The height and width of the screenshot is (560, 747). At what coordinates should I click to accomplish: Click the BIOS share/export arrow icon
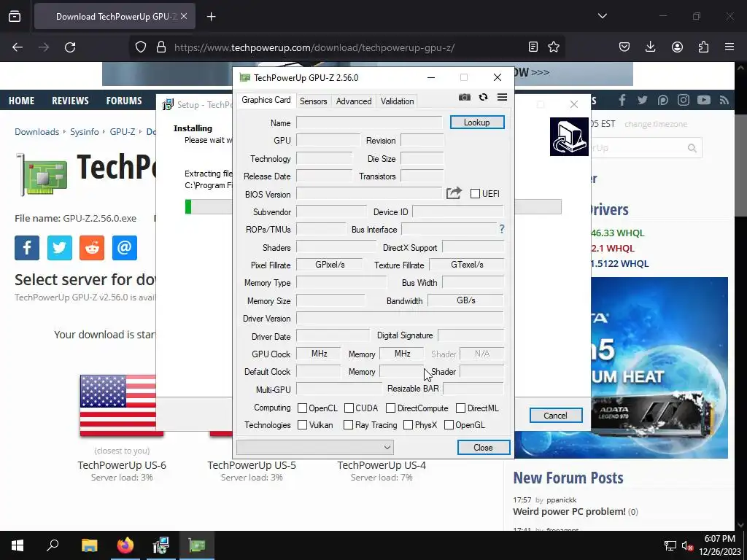point(454,192)
